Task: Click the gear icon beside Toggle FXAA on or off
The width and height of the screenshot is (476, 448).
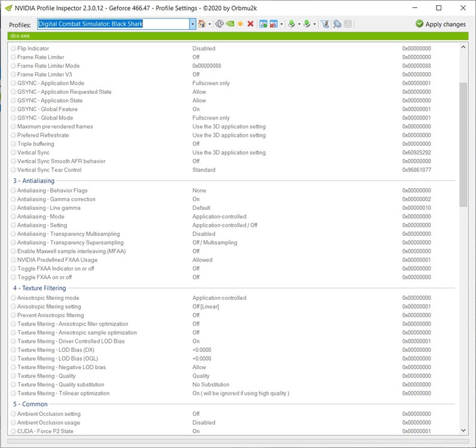Action: tap(13, 277)
